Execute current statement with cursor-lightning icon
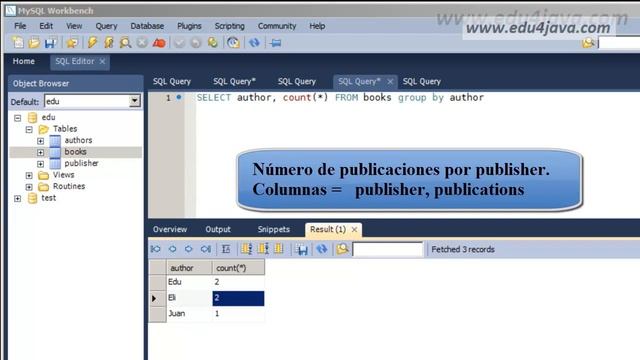The height and width of the screenshot is (360, 640). 109,42
